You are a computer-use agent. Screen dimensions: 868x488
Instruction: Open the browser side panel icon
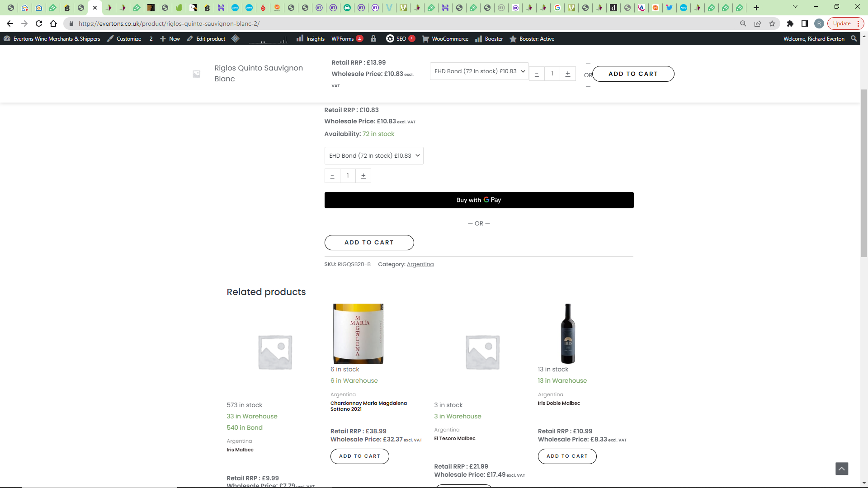point(805,23)
